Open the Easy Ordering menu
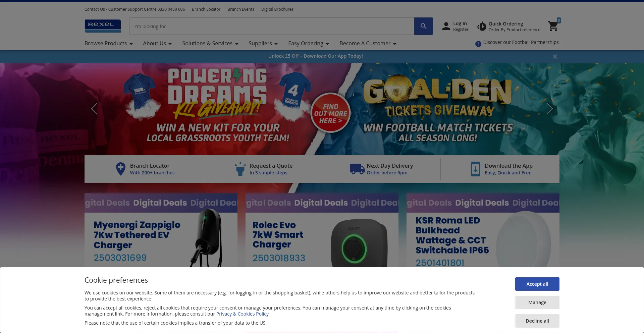This screenshot has width=644, height=333. [x=309, y=44]
